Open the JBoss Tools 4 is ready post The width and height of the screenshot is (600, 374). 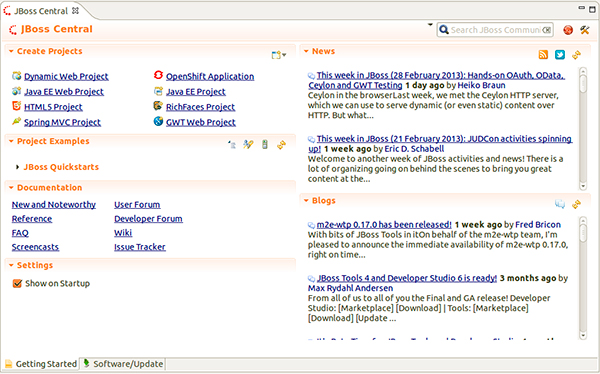(406, 278)
